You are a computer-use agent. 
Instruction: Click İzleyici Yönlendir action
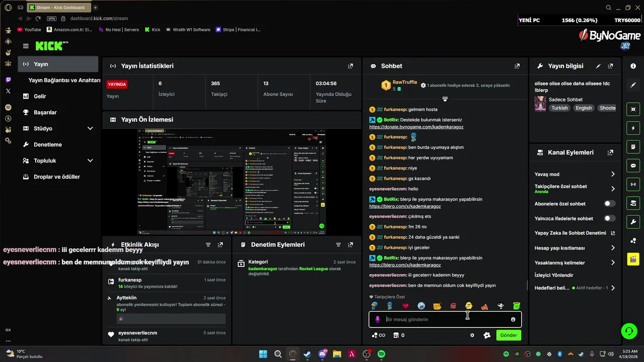point(554,275)
